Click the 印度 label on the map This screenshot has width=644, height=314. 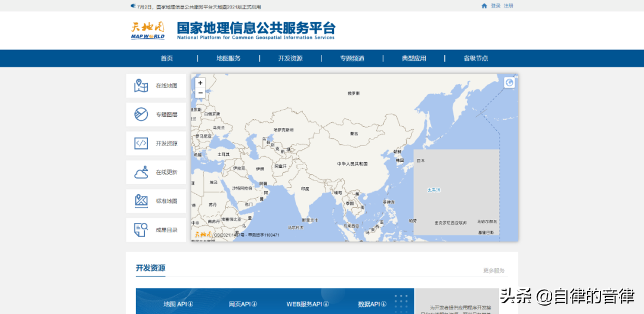tap(305, 189)
